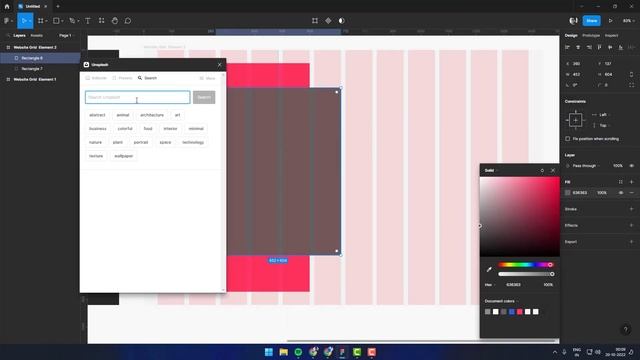The width and height of the screenshot is (640, 360).
Task: Select the Frame tool
Action: pyautogui.click(x=40, y=20)
